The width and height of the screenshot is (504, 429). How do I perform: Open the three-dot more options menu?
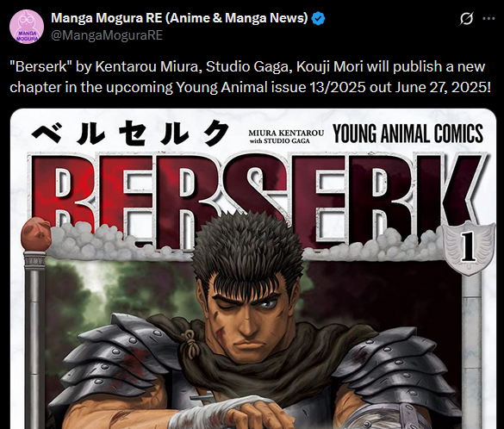tap(488, 19)
